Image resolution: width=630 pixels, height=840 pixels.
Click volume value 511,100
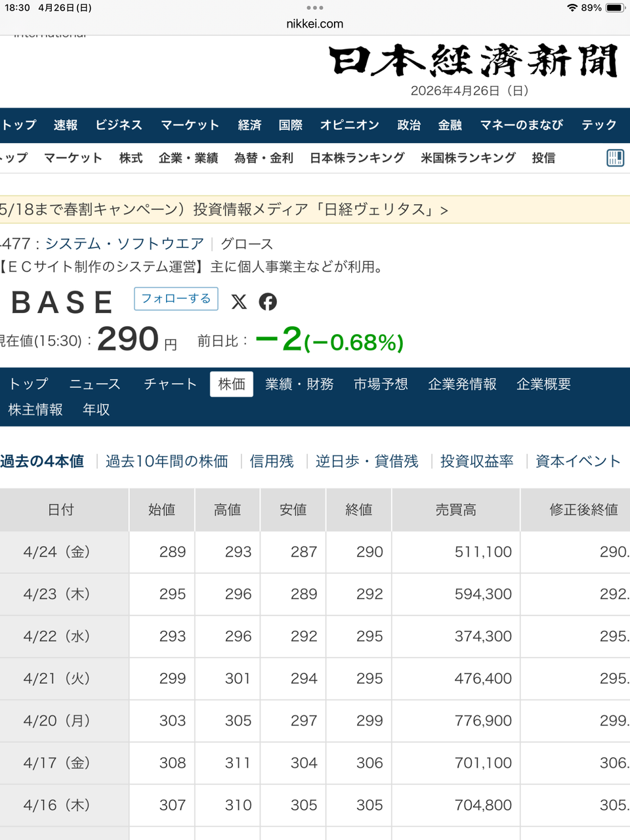click(x=483, y=552)
